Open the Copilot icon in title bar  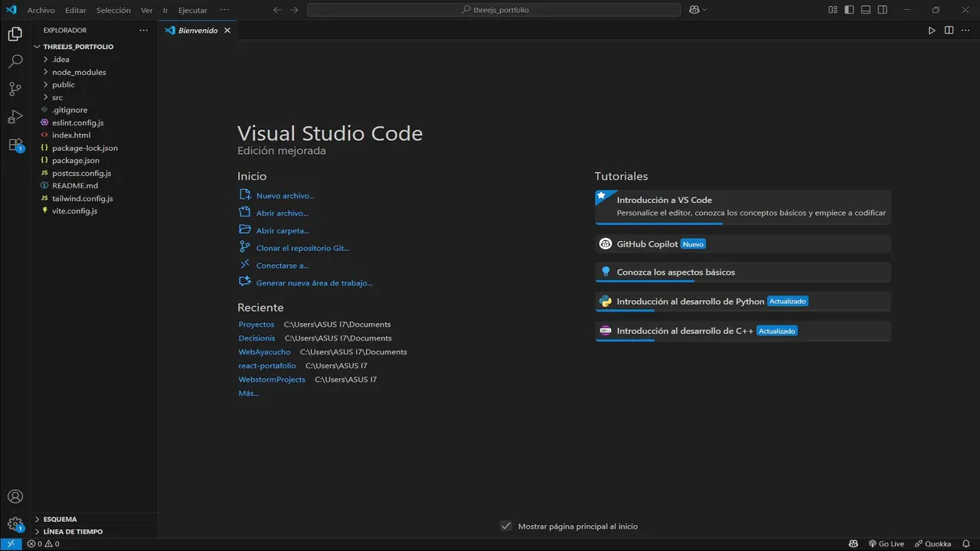[694, 10]
